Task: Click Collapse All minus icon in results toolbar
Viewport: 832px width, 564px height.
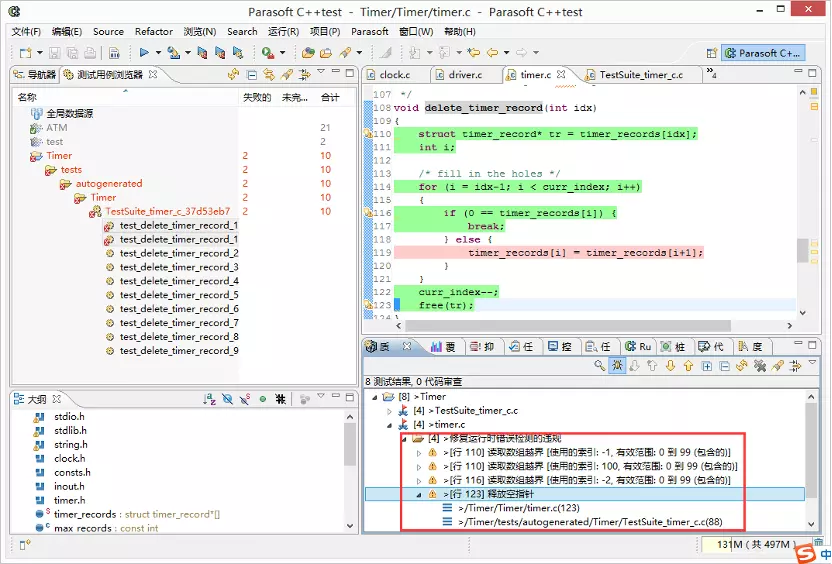Action: pyautogui.click(x=724, y=366)
